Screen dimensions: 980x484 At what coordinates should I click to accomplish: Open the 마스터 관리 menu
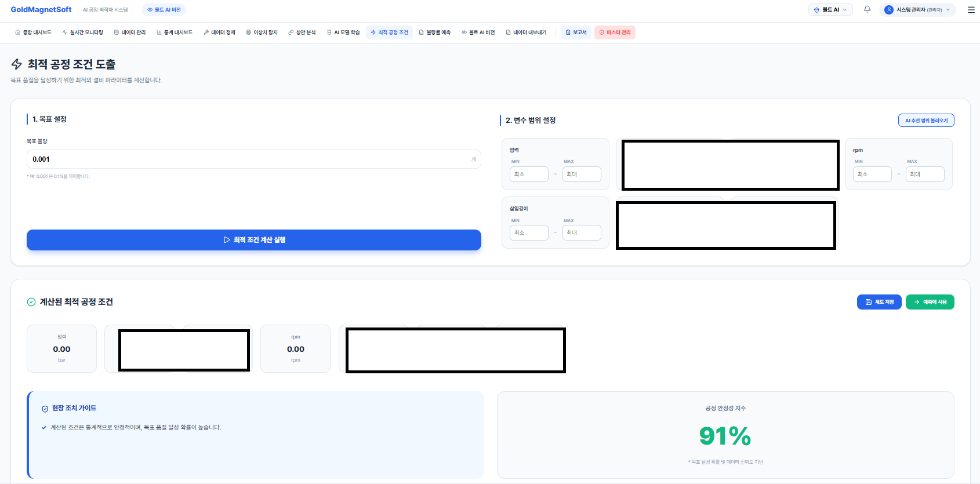(615, 32)
